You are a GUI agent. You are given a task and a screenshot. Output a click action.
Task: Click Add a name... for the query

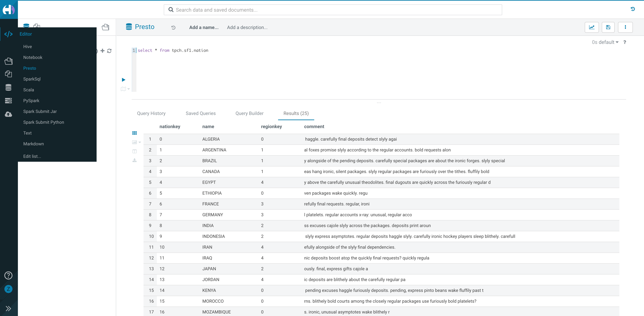tap(203, 28)
